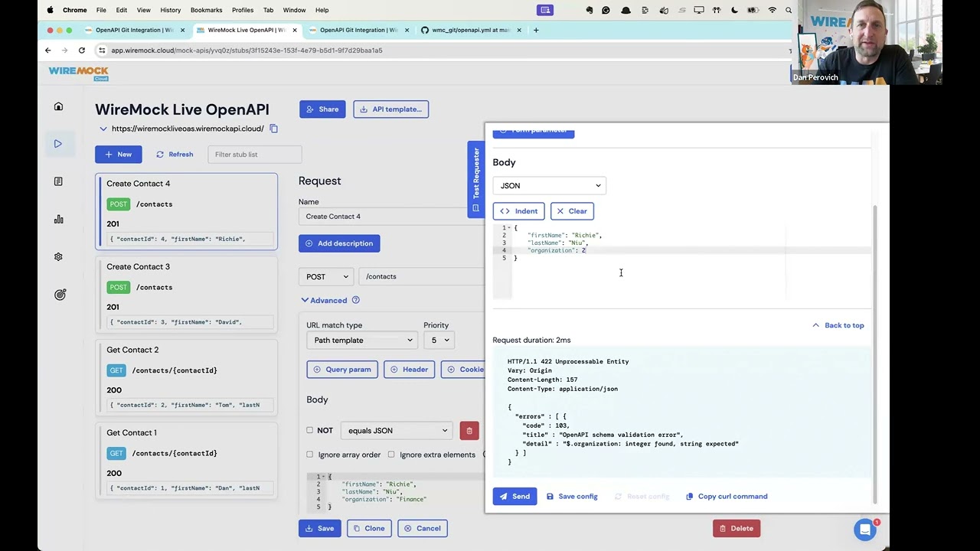Go back in browser history
The height and width of the screenshot is (551, 980).
(47, 51)
